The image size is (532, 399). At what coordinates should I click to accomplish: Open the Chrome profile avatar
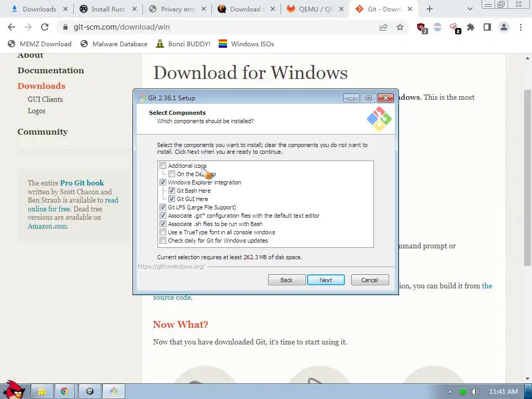pyautogui.click(x=504, y=27)
